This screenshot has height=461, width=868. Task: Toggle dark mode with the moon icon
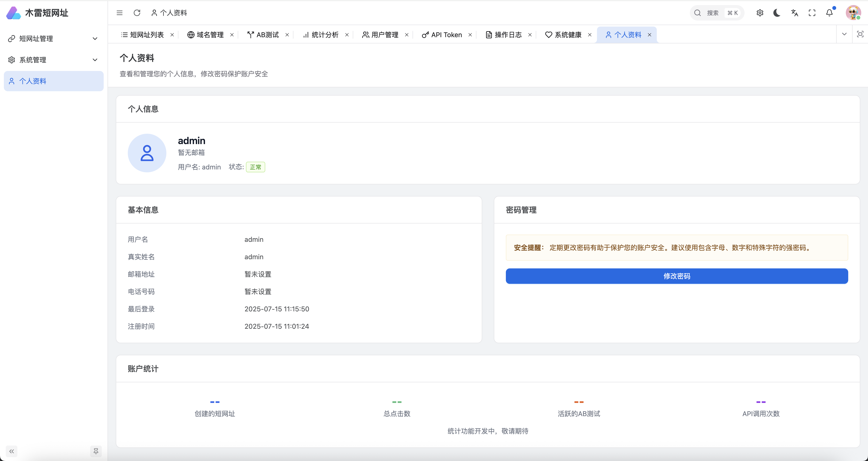tap(777, 13)
